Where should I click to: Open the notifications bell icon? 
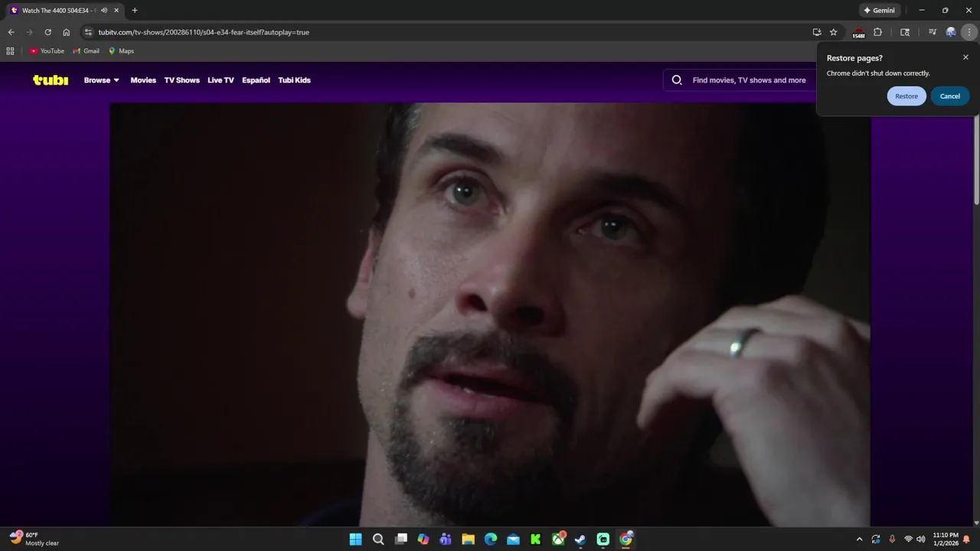click(966, 540)
